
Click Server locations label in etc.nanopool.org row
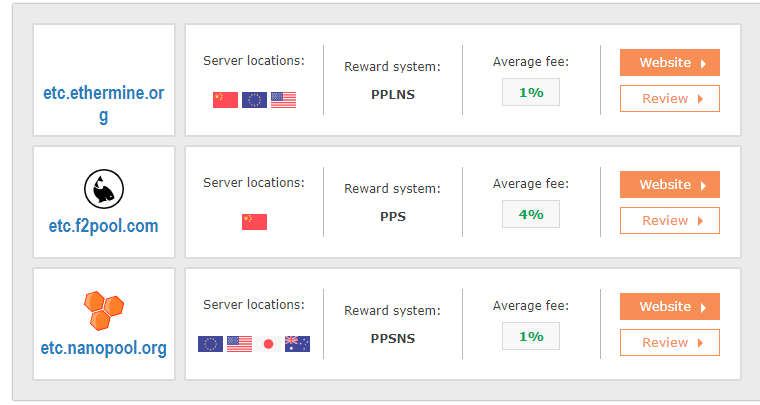click(254, 305)
